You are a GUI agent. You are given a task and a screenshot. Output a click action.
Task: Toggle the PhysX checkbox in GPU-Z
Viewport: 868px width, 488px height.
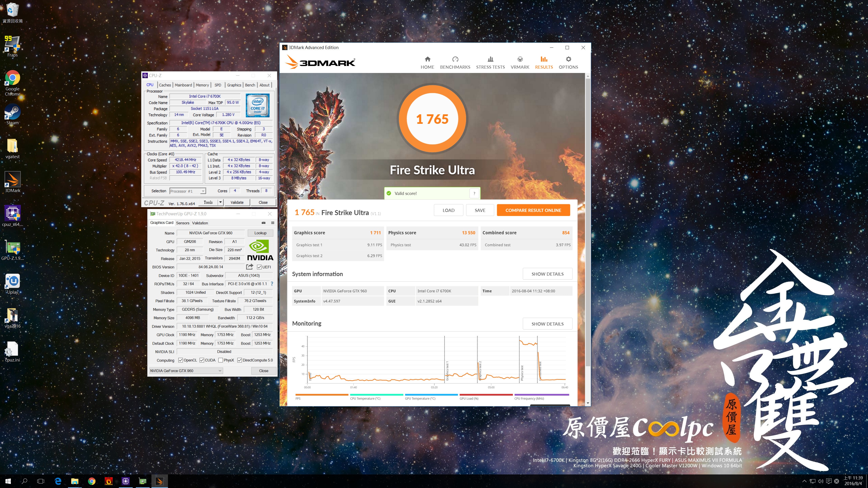point(220,360)
